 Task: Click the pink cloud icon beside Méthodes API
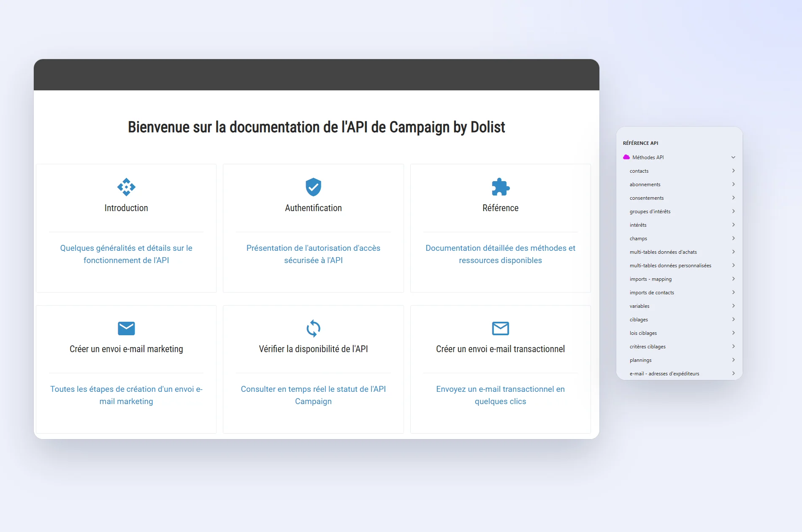(626, 157)
